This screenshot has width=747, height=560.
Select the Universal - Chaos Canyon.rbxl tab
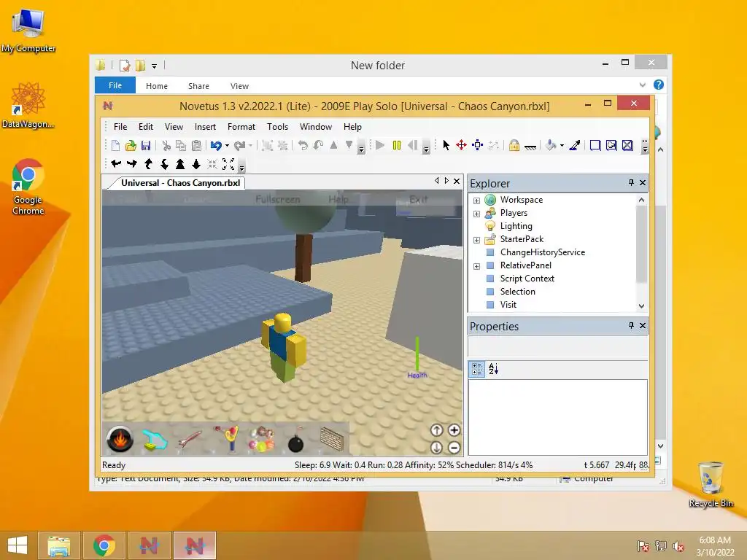point(180,183)
